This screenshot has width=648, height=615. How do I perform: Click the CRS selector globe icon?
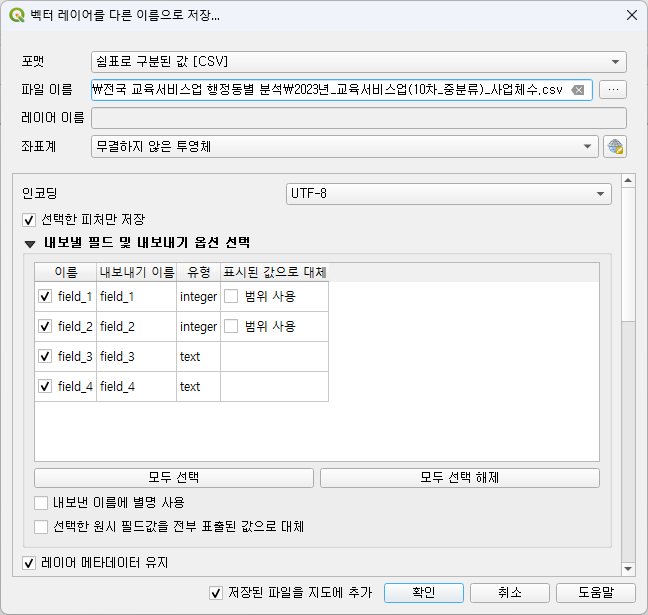pyautogui.click(x=615, y=146)
